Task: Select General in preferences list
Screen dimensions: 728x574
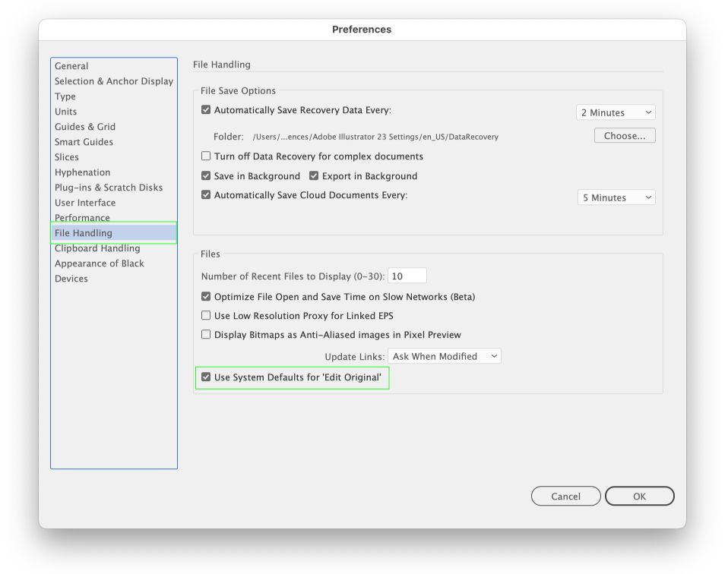Action: coord(71,66)
